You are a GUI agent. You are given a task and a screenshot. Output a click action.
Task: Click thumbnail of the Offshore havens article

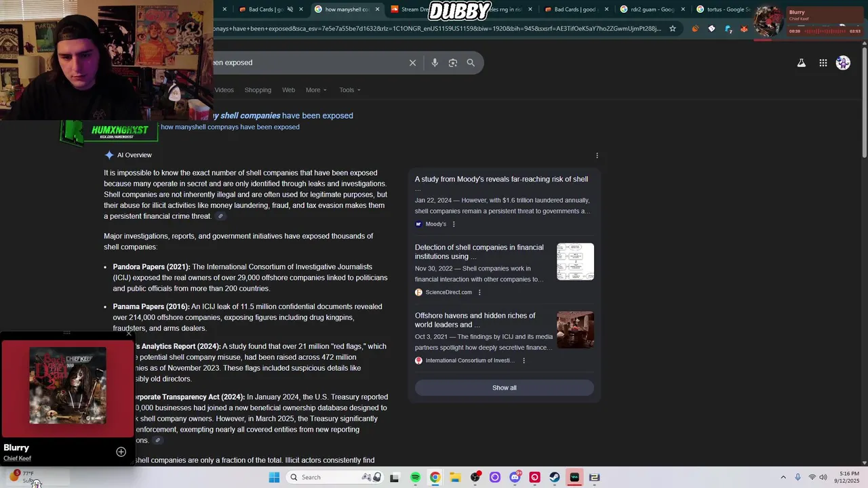click(x=575, y=329)
